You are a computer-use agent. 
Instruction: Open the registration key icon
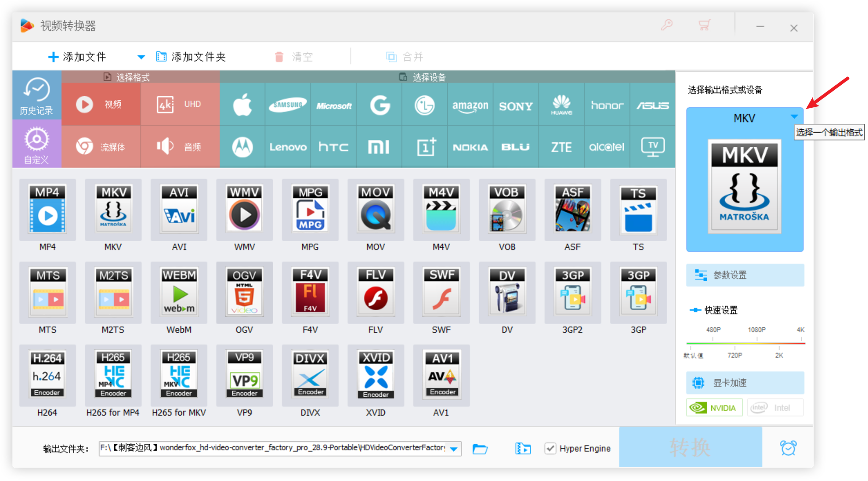(667, 25)
